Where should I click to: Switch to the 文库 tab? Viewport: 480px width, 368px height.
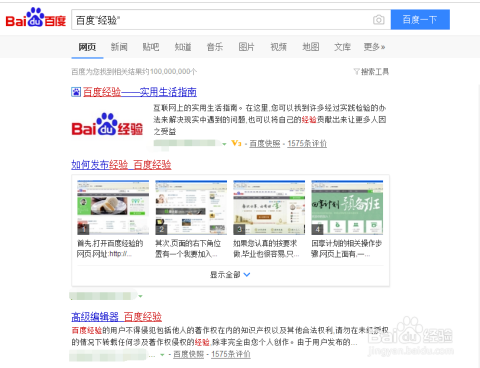pos(342,47)
